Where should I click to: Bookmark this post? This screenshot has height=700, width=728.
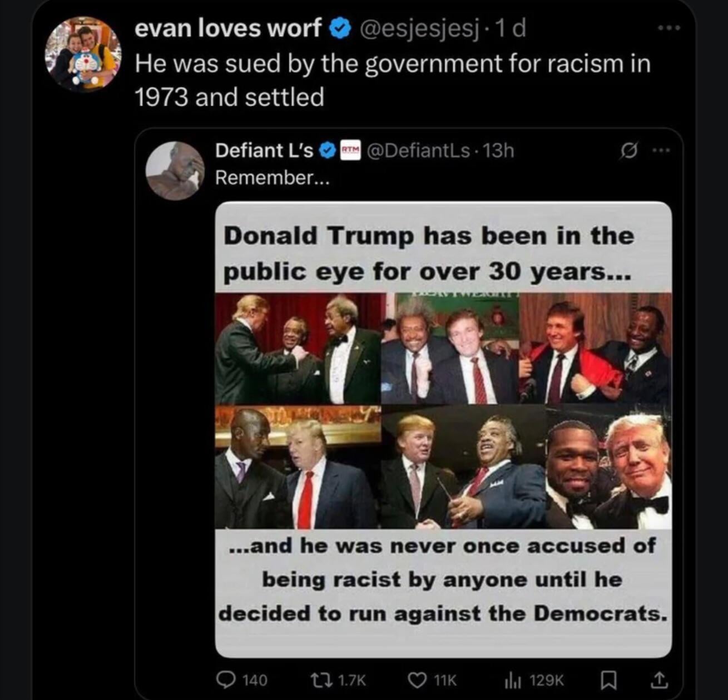coord(608,679)
